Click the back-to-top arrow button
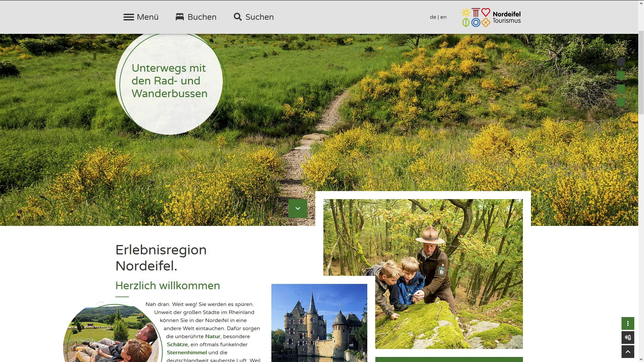Image resolution: width=644 pixels, height=362 pixels. (628, 352)
